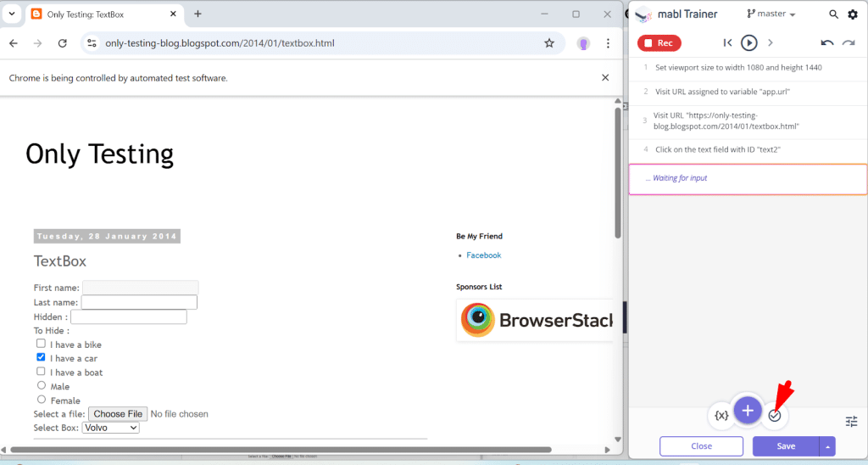Viewport: 868px width, 465px height.
Task: Bookmark this page with star icon
Action: pos(549,43)
